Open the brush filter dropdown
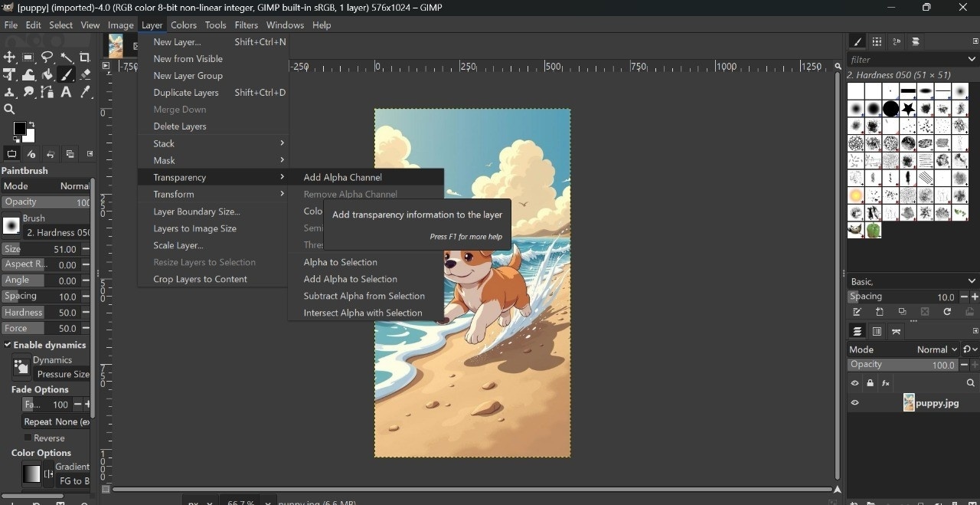The height and width of the screenshot is (505, 980). (x=972, y=59)
